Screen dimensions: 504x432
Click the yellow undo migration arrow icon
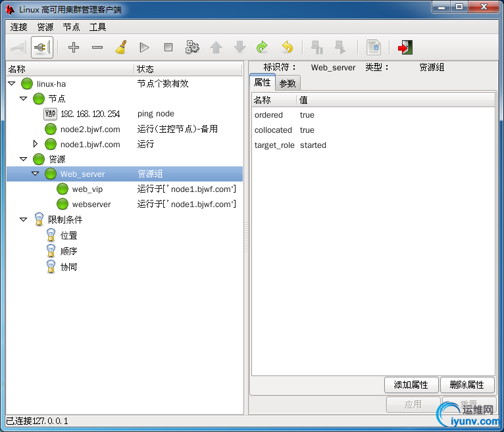click(287, 47)
